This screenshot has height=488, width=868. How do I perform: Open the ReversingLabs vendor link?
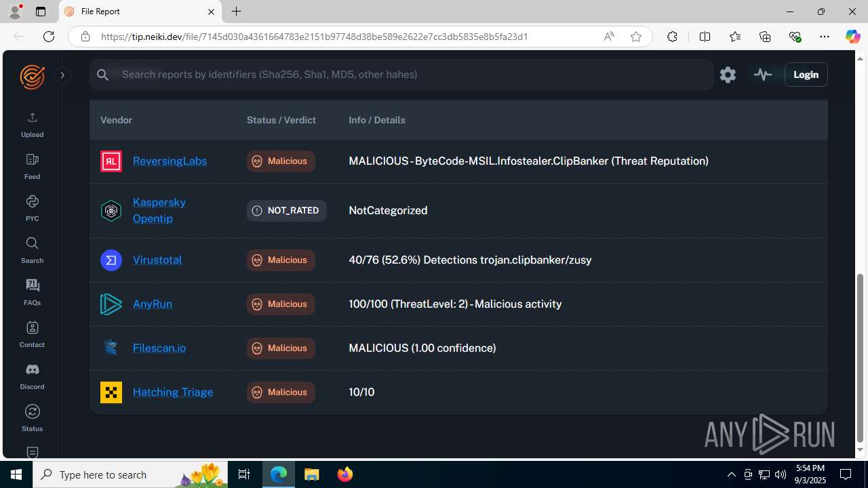pyautogui.click(x=170, y=161)
